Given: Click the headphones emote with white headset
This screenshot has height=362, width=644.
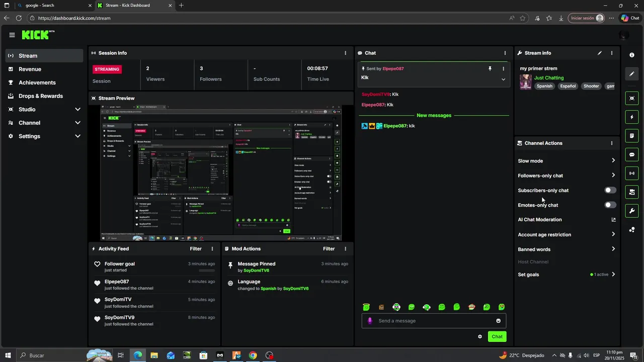Looking at the screenshot, I should pos(427,307).
